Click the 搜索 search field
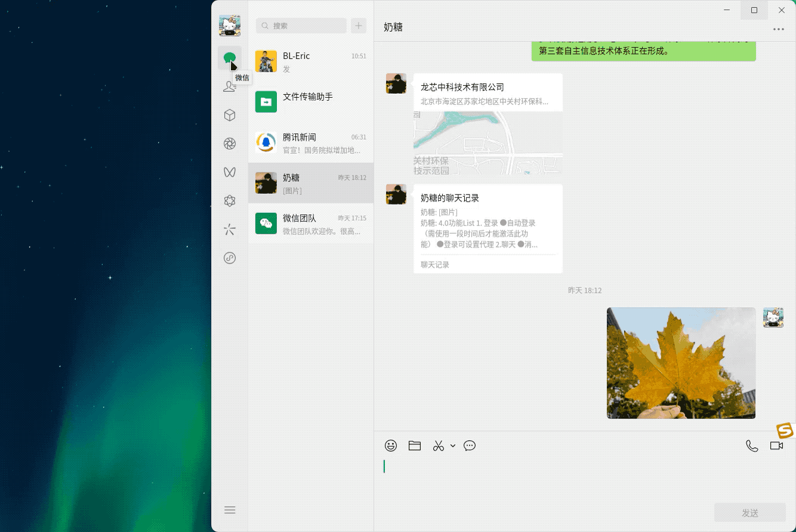The image size is (796, 532). coord(301,26)
